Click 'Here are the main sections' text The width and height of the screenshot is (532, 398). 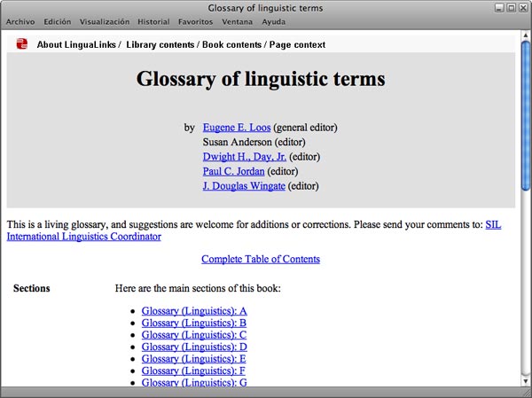198,288
